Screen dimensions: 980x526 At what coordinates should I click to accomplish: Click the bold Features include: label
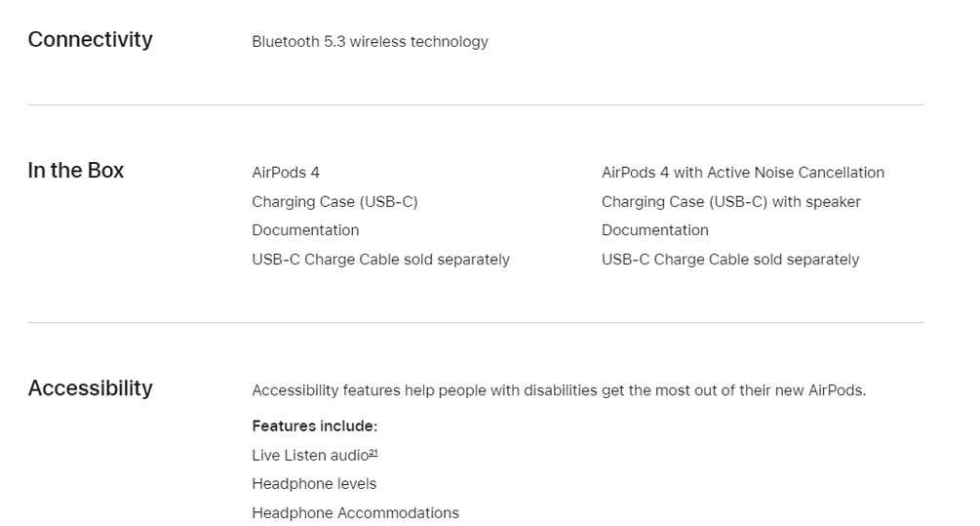(x=314, y=426)
